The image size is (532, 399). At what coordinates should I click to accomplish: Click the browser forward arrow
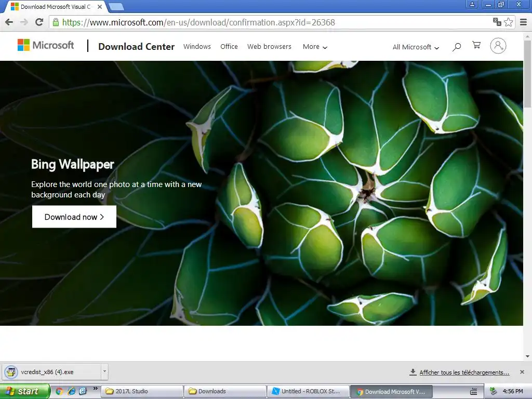click(24, 22)
